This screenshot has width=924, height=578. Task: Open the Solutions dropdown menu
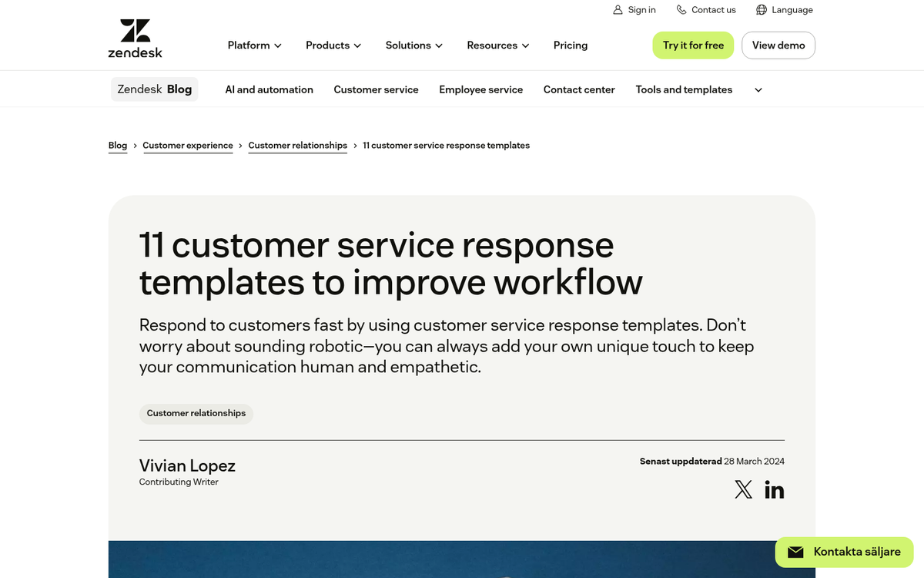[x=413, y=45]
